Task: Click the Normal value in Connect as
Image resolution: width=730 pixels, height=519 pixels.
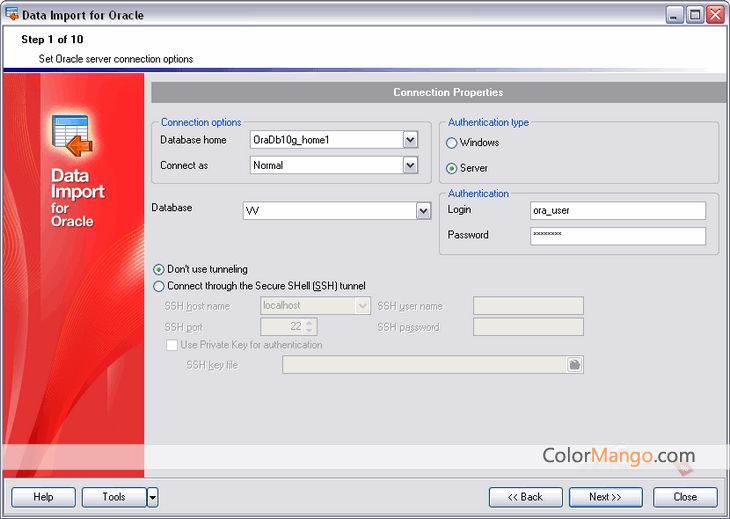Action: point(268,165)
